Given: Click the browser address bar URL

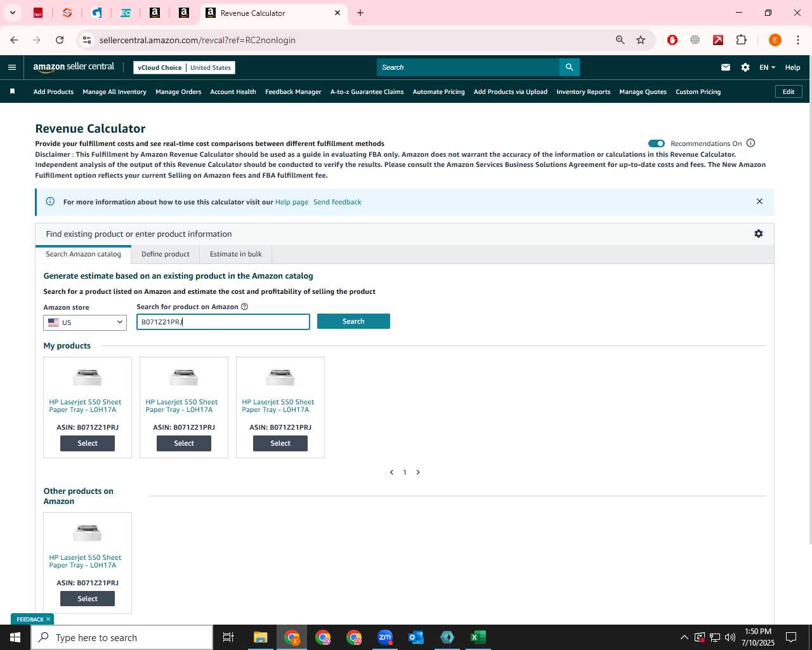Looking at the screenshot, I should pyautogui.click(x=197, y=40).
